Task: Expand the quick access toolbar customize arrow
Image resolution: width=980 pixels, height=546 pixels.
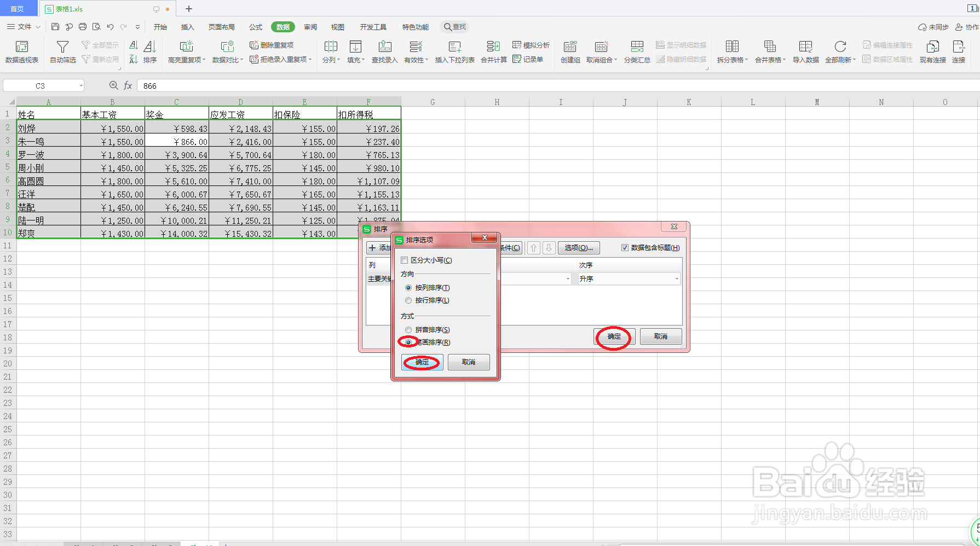Action: tap(137, 27)
